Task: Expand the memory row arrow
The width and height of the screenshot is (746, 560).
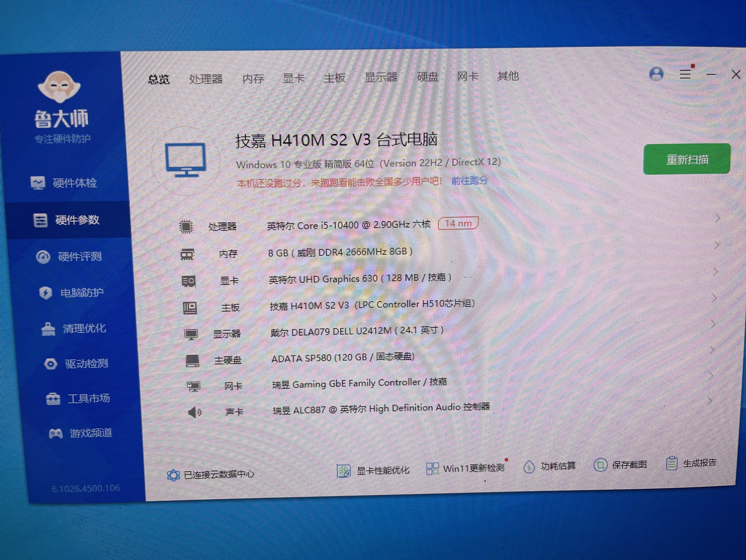Action: tap(717, 245)
